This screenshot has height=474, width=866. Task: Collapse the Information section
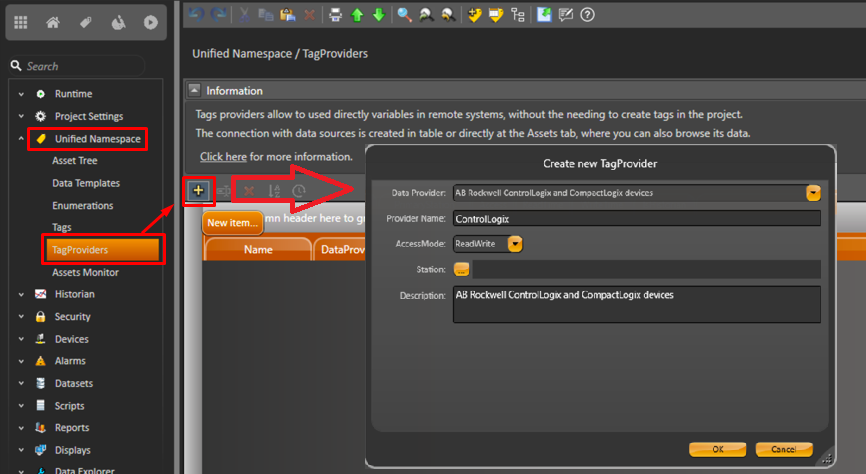pos(195,91)
